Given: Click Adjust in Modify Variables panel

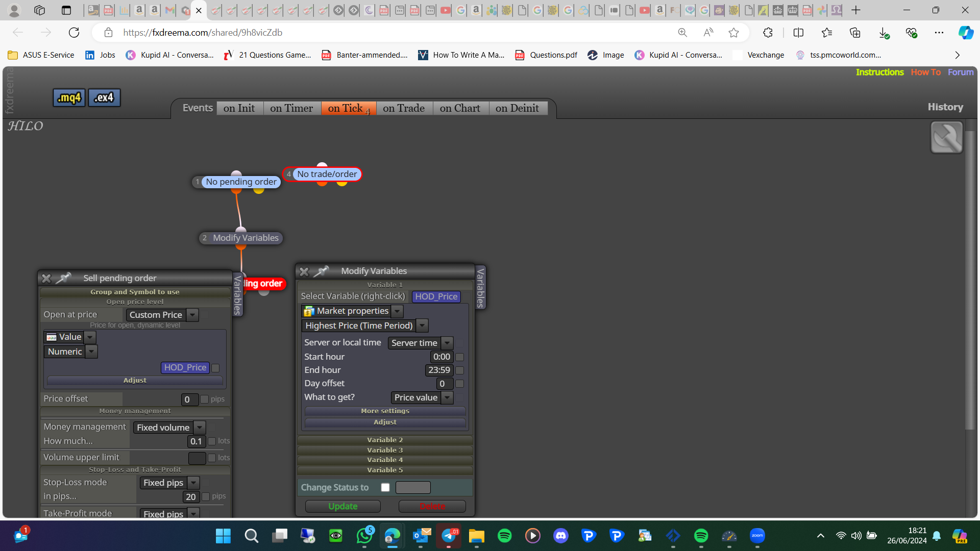Looking at the screenshot, I should click(385, 422).
